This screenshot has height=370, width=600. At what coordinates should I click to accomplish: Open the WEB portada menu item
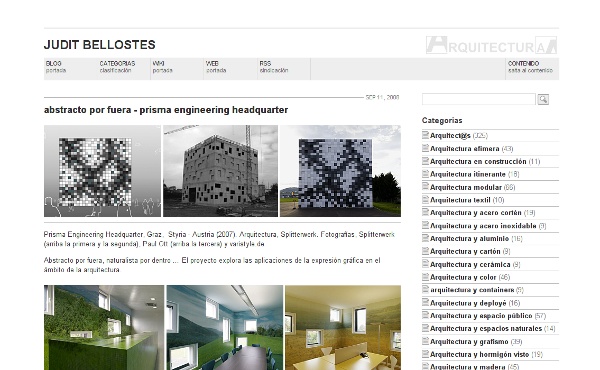pyautogui.click(x=216, y=67)
